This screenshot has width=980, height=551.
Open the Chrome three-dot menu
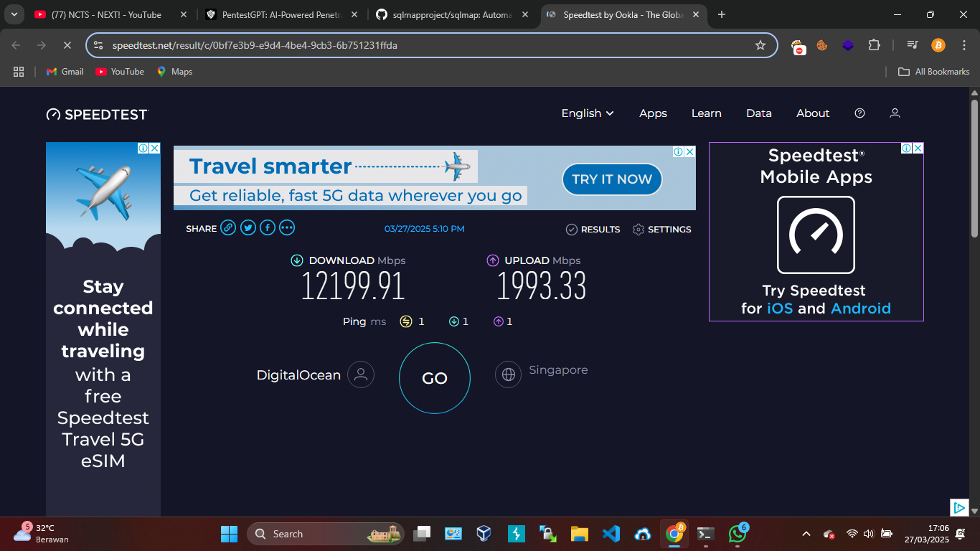(963, 45)
